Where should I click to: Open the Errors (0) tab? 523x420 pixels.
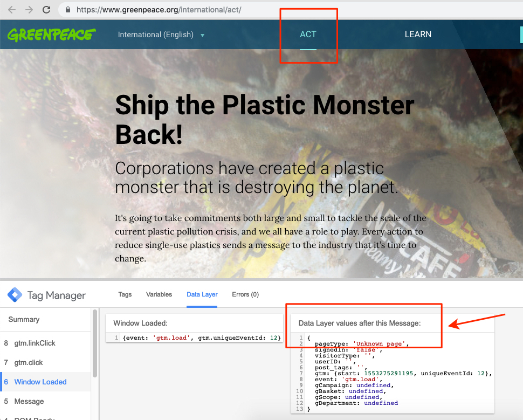(x=245, y=294)
